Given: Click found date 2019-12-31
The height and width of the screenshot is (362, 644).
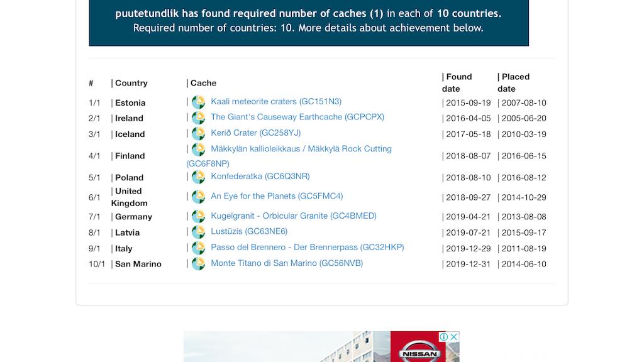Looking at the screenshot, I should pos(468,264).
